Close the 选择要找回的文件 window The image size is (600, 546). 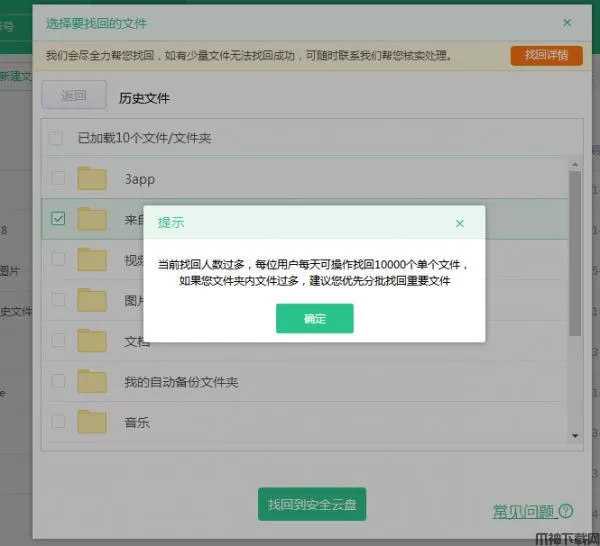click(x=567, y=22)
